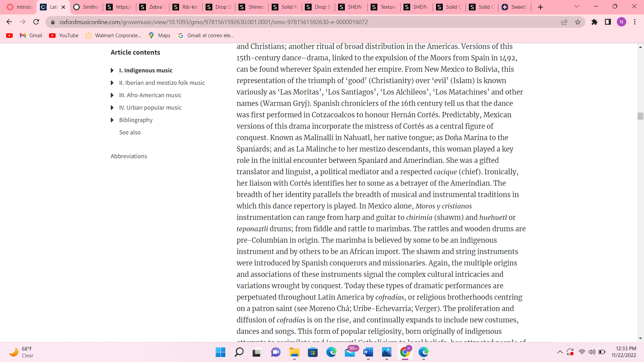The width and height of the screenshot is (644, 362).
Task: Open Windows search from the taskbar
Action: tap(239, 352)
